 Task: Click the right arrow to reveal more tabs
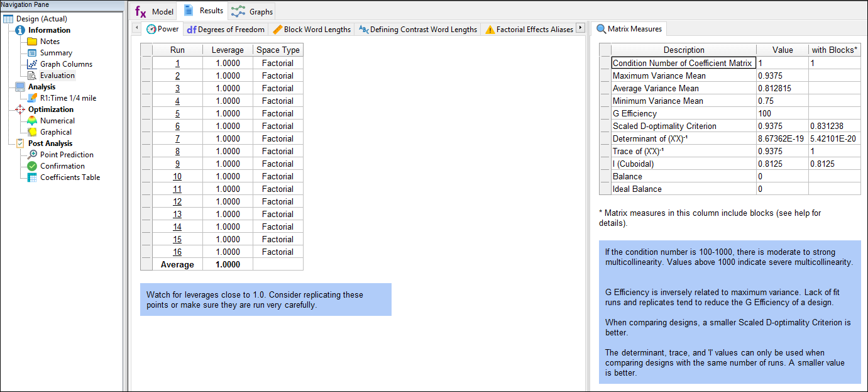tap(580, 28)
